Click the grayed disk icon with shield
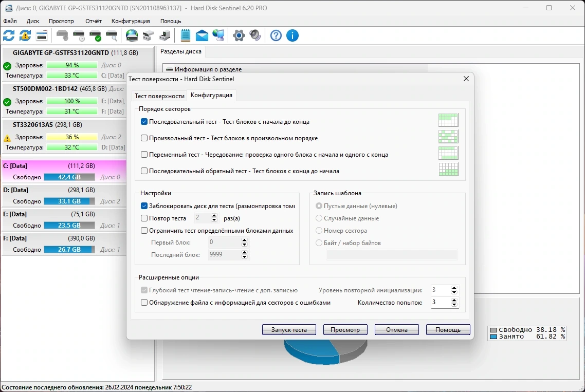 click(x=62, y=36)
